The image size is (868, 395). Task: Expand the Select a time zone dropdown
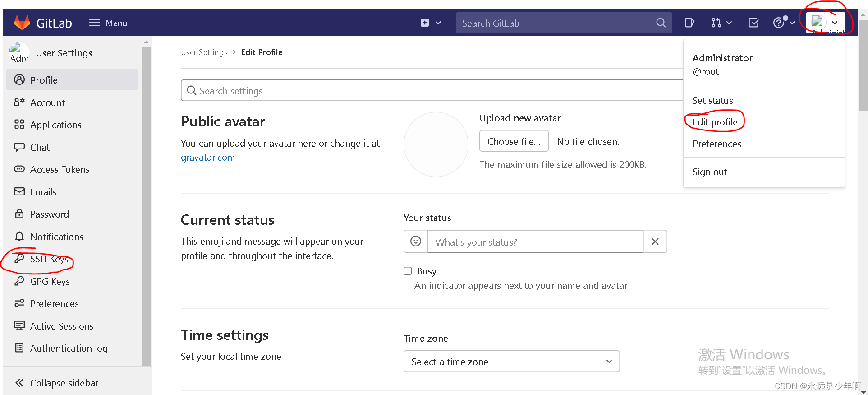point(511,362)
